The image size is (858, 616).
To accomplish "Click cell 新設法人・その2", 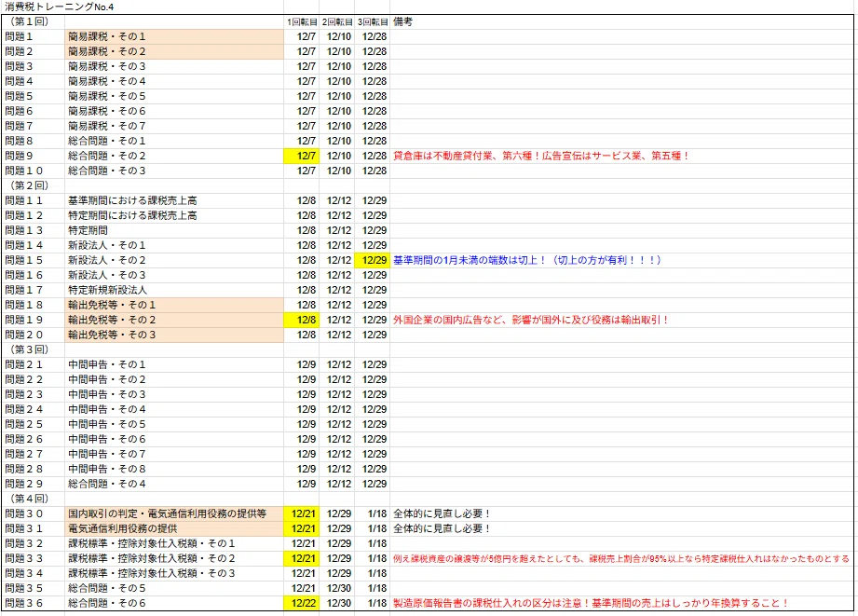I will [174, 260].
